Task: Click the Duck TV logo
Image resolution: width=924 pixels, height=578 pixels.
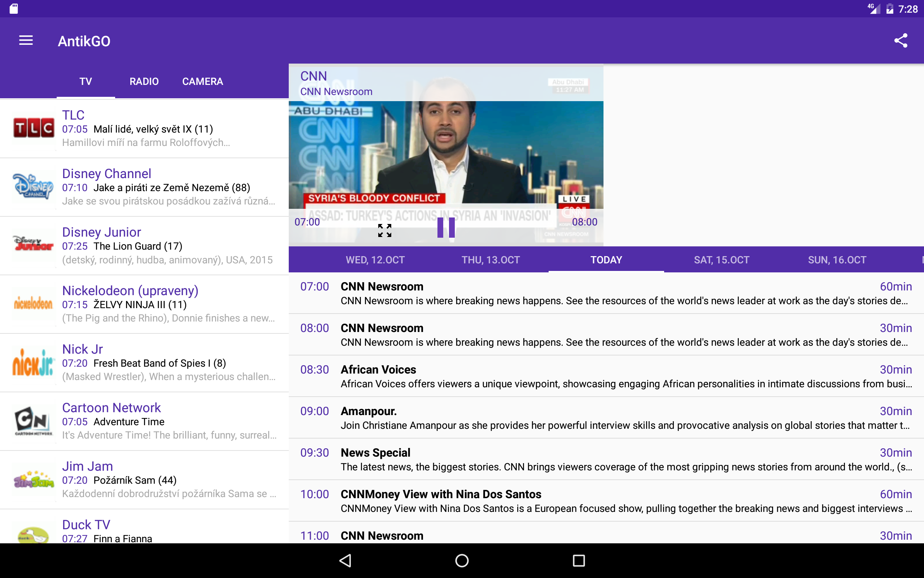Action: 34,534
